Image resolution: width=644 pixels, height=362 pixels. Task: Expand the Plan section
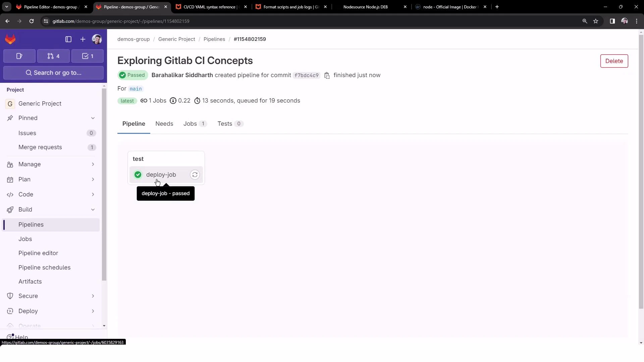click(93, 179)
